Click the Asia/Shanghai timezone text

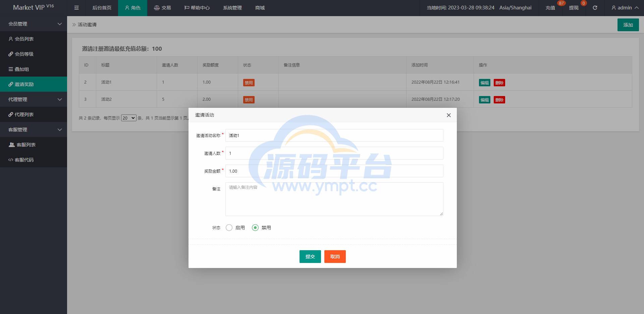515,8
